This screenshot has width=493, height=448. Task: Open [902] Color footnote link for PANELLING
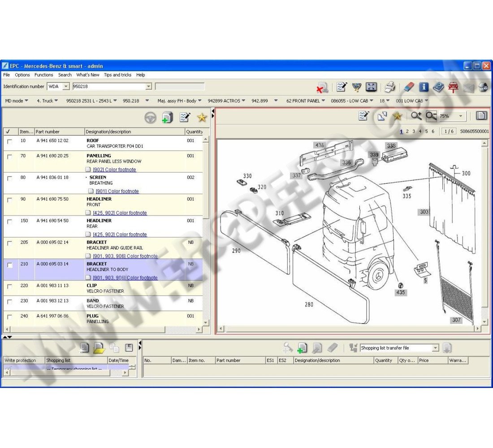pos(114,169)
